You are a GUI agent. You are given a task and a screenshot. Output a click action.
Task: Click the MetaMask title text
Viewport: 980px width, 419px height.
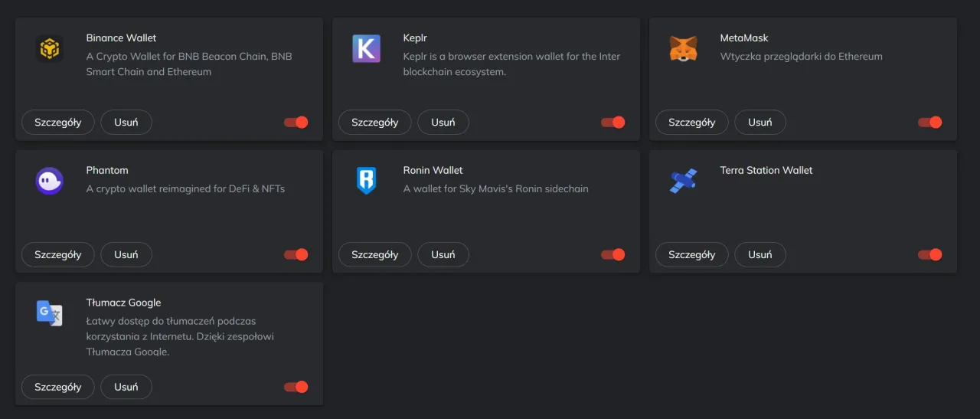pos(744,38)
